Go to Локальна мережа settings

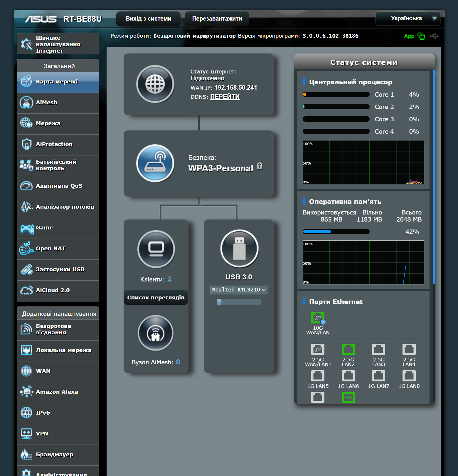[58, 351]
